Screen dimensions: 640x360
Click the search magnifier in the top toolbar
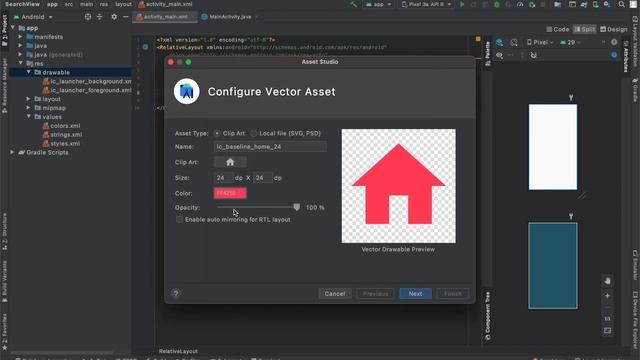621,4
